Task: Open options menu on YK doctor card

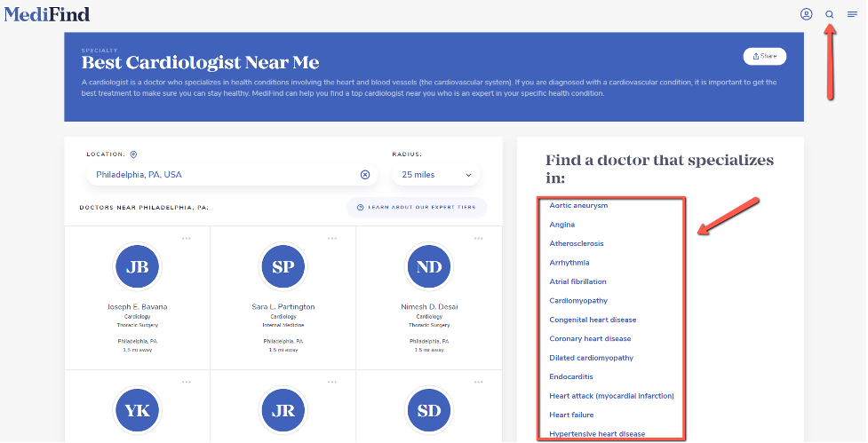Action: coord(187,382)
